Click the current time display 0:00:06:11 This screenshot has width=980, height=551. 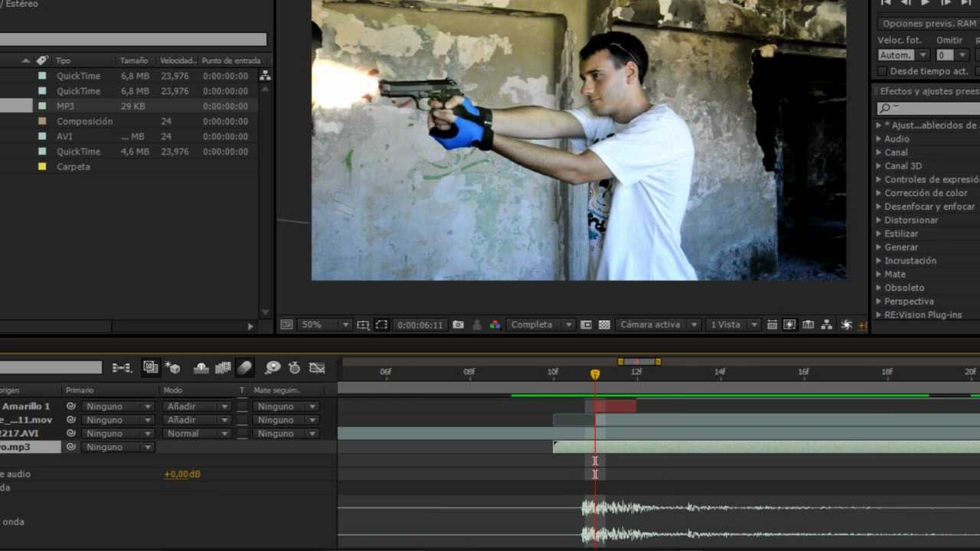[x=420, y=324]
